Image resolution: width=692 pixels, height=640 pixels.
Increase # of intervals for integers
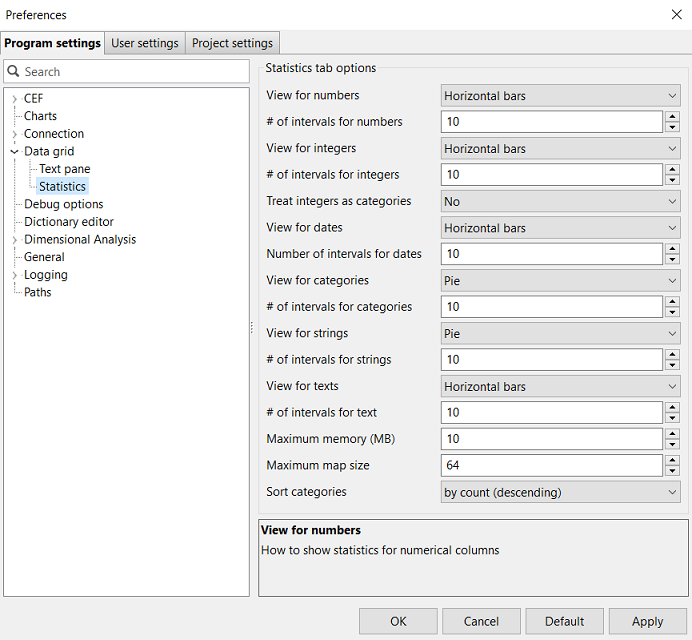click(x=672, y=169)
